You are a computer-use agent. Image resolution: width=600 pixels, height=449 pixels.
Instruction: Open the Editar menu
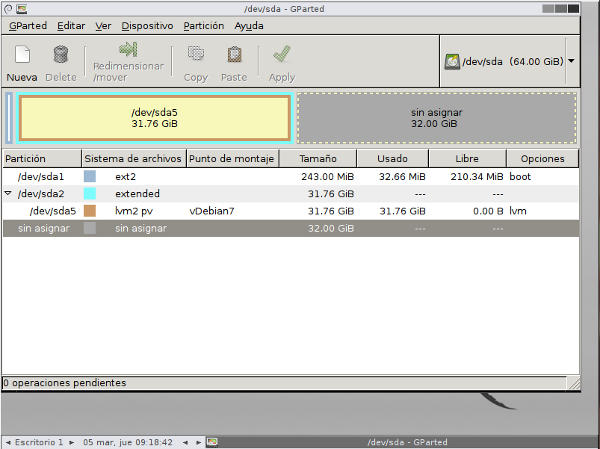click(71, 26)
